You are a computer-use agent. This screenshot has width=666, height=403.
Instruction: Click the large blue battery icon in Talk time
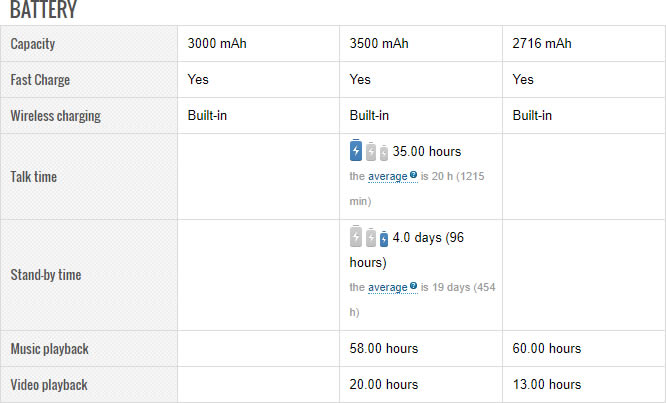[x=357, y=151]
